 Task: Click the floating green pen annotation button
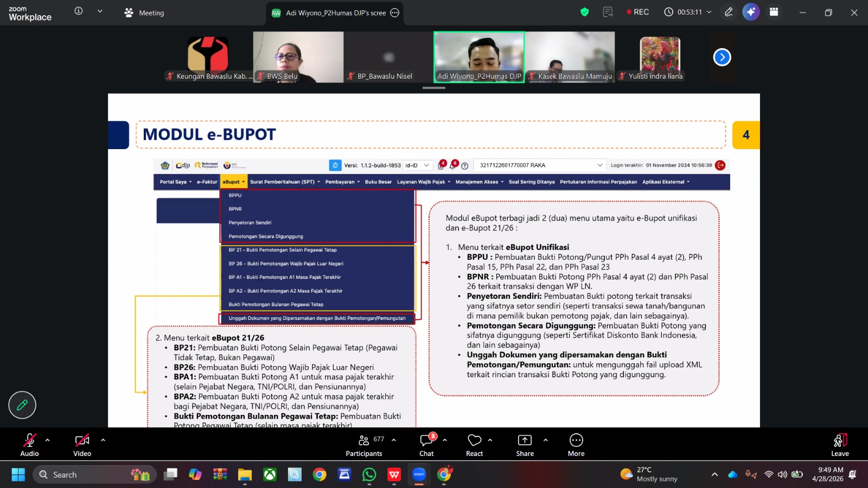click(x=22, y=405)
